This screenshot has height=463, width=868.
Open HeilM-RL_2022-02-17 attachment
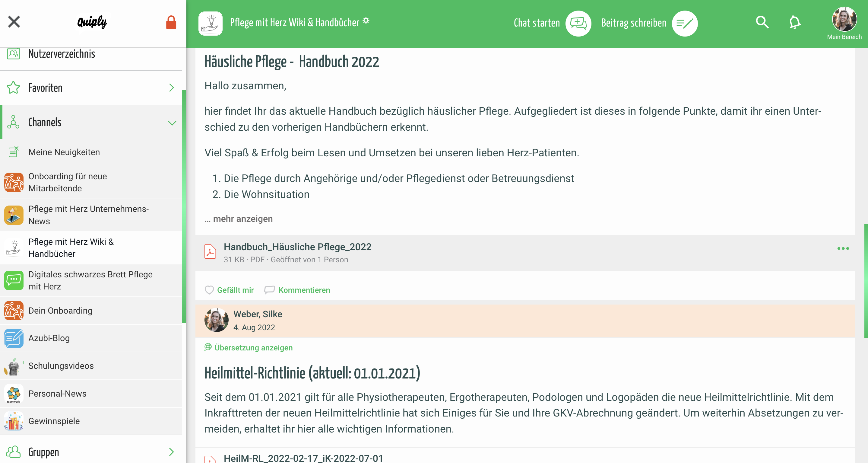pyautogui.click(x=303, y=458)
